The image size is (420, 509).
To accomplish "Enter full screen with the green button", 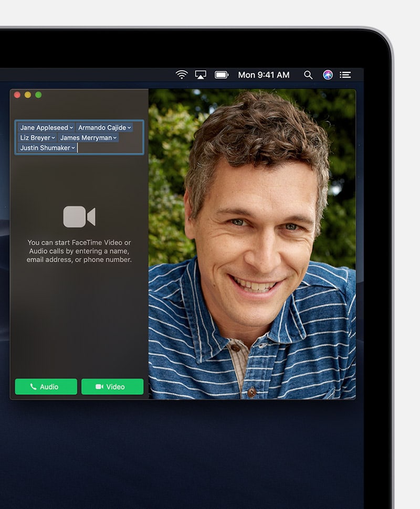I will tap(38, 95).
